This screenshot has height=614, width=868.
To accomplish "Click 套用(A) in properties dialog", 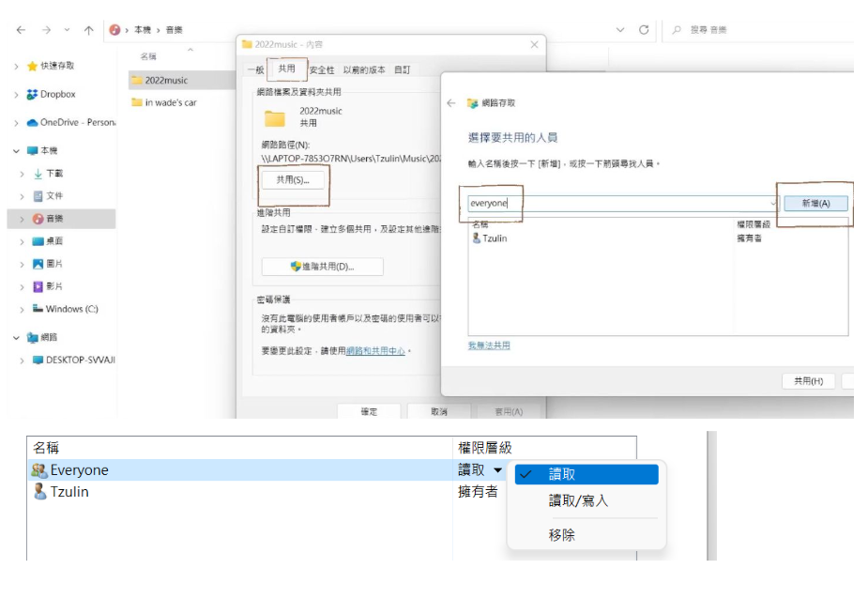I will pos(509,411).
